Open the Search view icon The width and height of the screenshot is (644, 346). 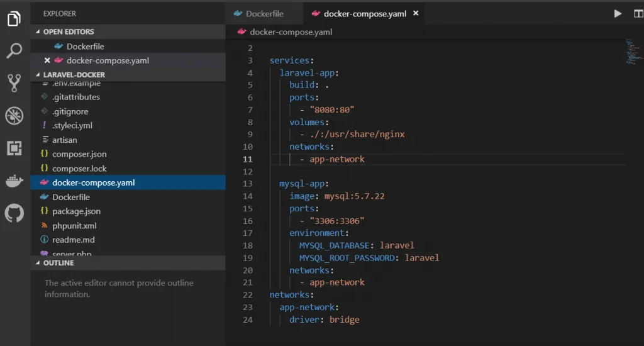point(14,51)
